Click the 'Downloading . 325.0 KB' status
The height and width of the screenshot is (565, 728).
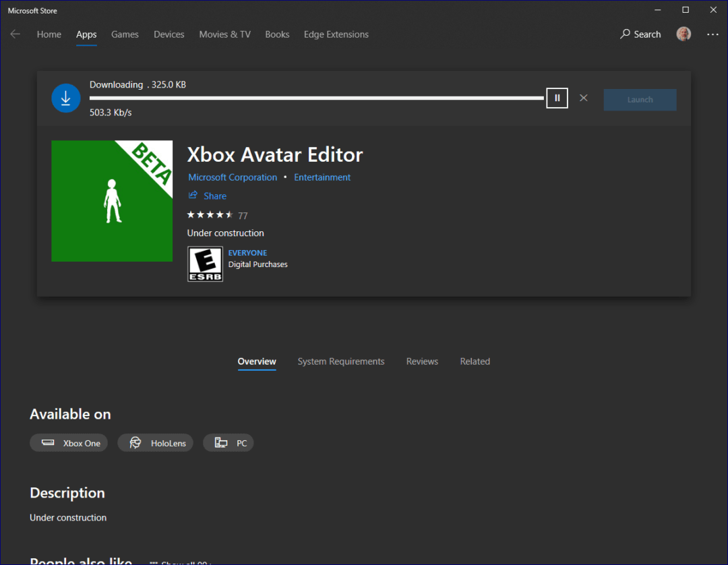pyautogui.click(x=138, y=84)
